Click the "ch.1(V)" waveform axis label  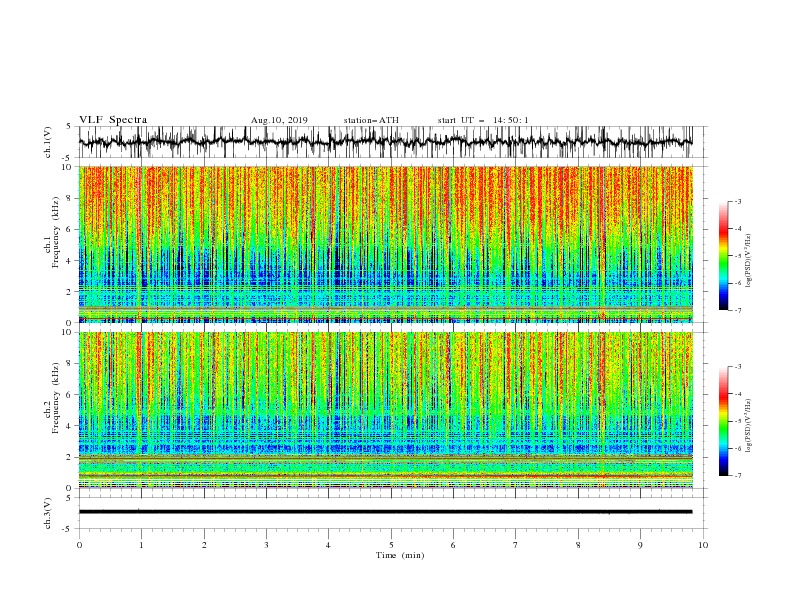(48, 142)
